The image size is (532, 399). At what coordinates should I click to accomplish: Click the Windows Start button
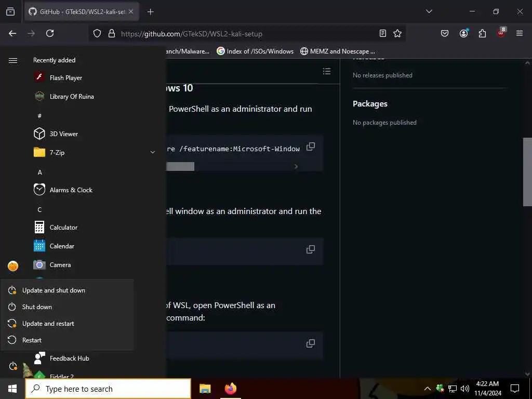pos(12,389)
